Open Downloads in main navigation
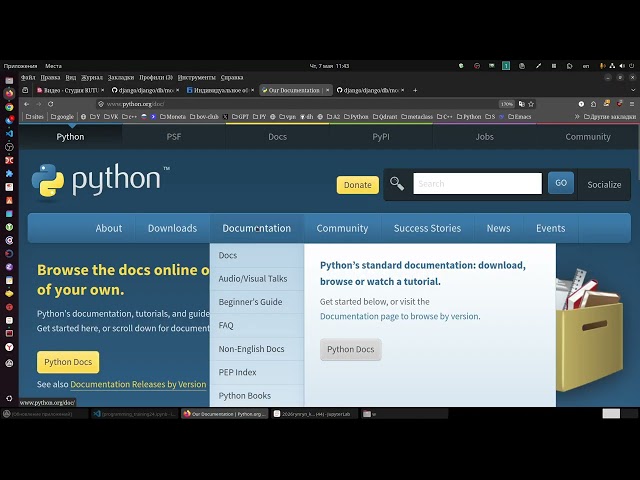 [172, 228]
